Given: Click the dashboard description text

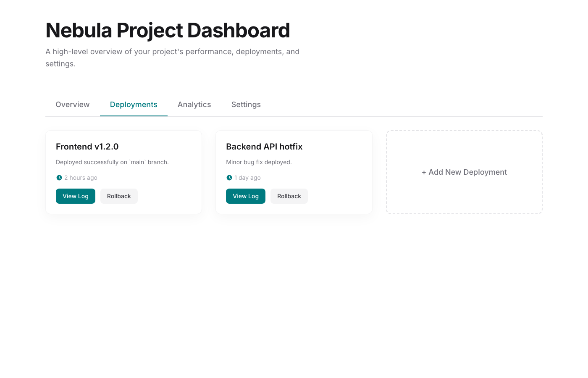Looking at the screenshot, I should coord(172,57).
